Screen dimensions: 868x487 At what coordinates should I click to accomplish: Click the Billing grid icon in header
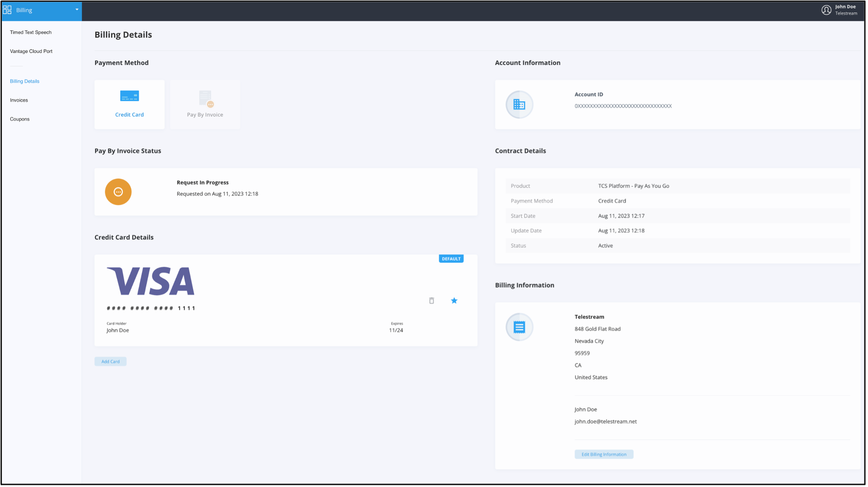point(7,10)
